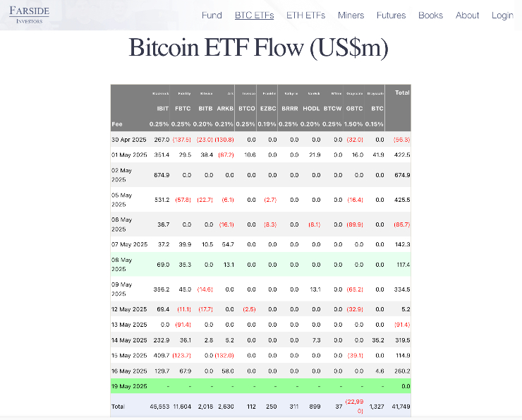
Task: Open the ETH ETFs page
Action: [x=305, y=16]
